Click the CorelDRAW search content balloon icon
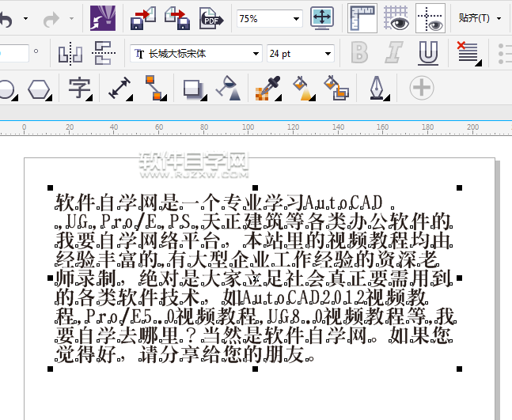 (x=103, y=18)
